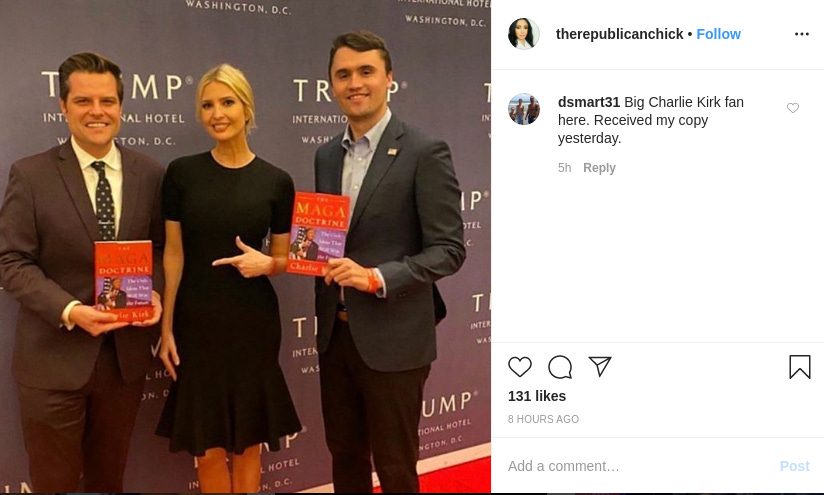The image size is (824, 495).
Task: Open the 8 HOURS AGO timestamp link
Action: (543, 419)
